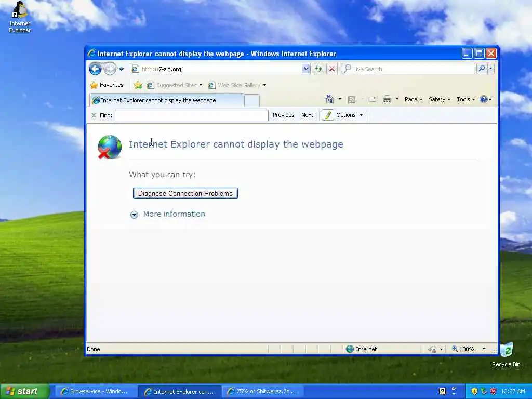Screen dimensions: 532x399
Task: Click the greyed Forward arrow button
Action: 110,69
